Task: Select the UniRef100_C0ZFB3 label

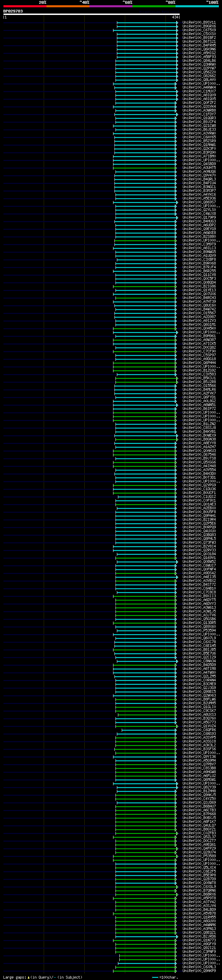Action: click(199, 833)
